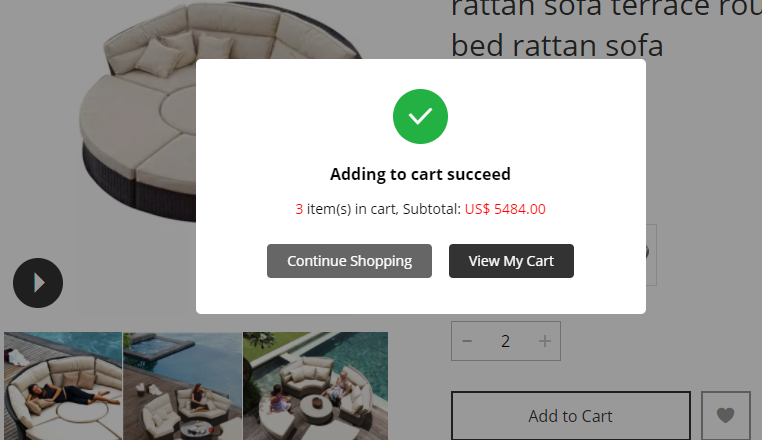This screenshot has width=762, height=440.
Task: Click the green success checkmark icon
Action: pyautogui.click(x=420, y=116)
